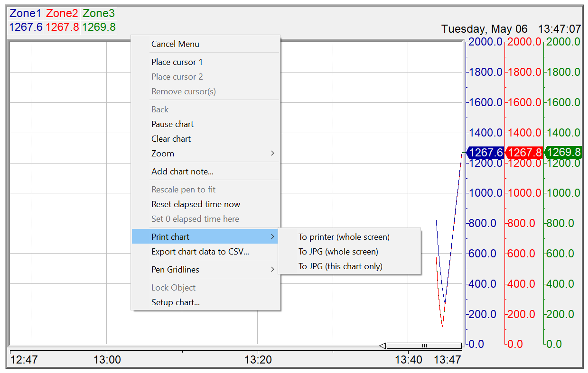Choose Export chart data to CSV...
The height and width of the screenshot is (373, 588).
[200, 252]
